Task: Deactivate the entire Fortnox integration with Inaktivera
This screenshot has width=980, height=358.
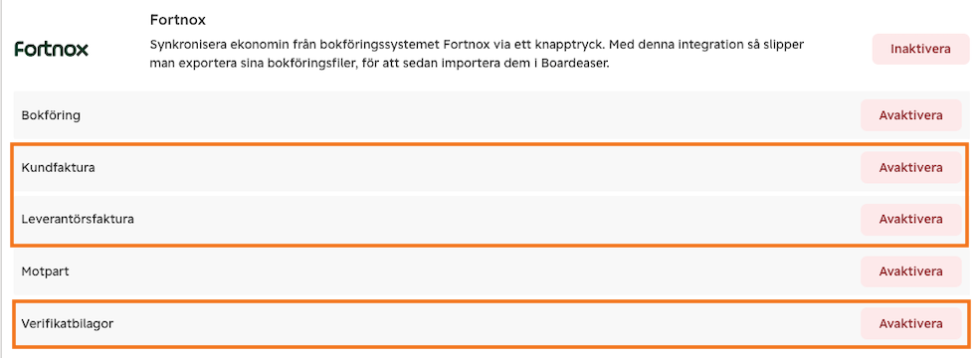Action: 920,50
